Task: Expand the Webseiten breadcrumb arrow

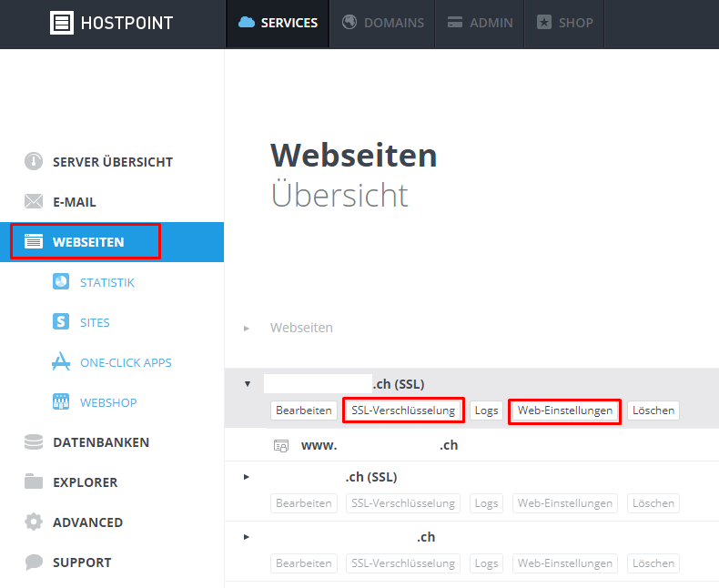Action: (247, 329)
